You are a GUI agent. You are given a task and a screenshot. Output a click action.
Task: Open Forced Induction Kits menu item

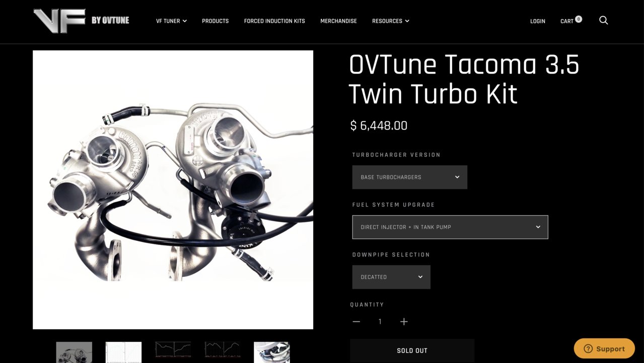point(274,21)
